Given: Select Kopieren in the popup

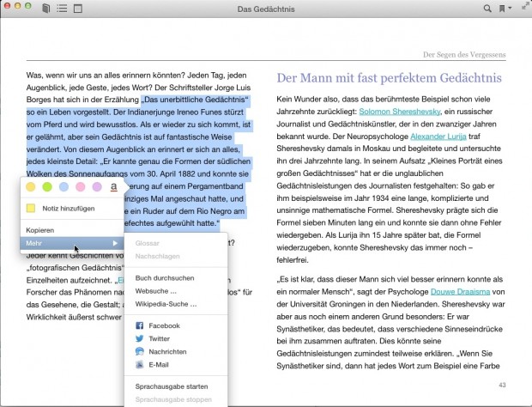Looking at the screenshot, I should [40, 230].
